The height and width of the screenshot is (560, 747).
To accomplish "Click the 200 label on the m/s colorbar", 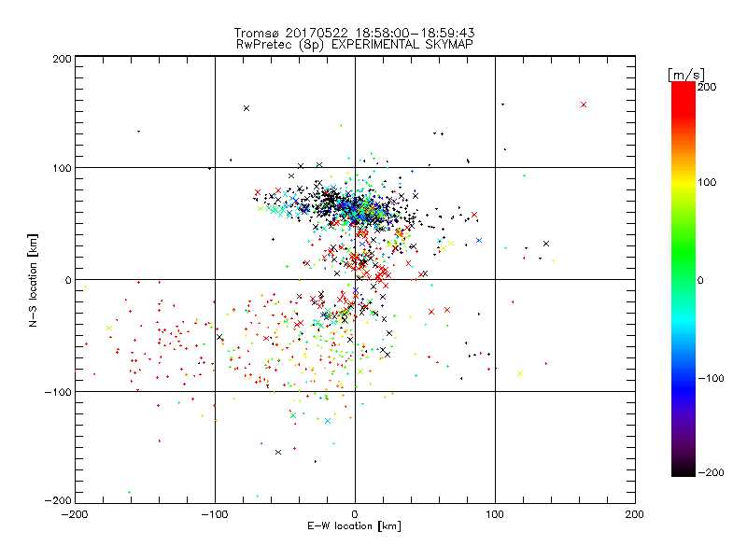I will click(707, 87).
